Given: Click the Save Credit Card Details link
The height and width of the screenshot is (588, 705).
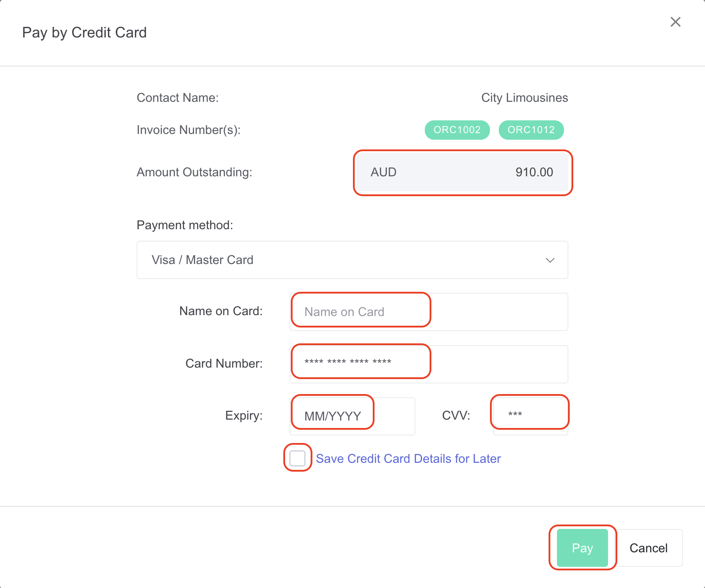Looking at the screenshot, I should [x=408, y=458].
